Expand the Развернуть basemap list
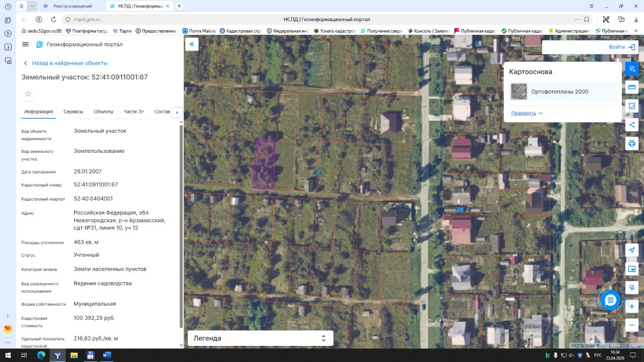 [527, 113]
